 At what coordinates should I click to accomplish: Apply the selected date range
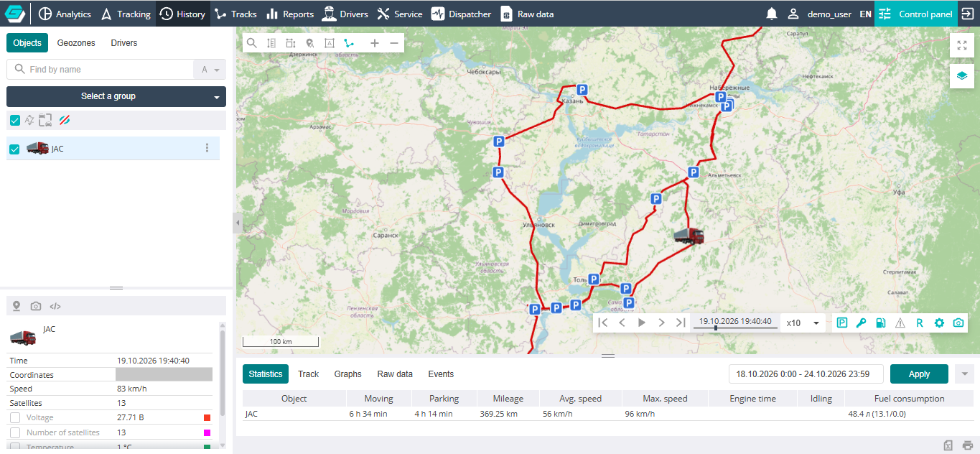(x=919, y=374)
